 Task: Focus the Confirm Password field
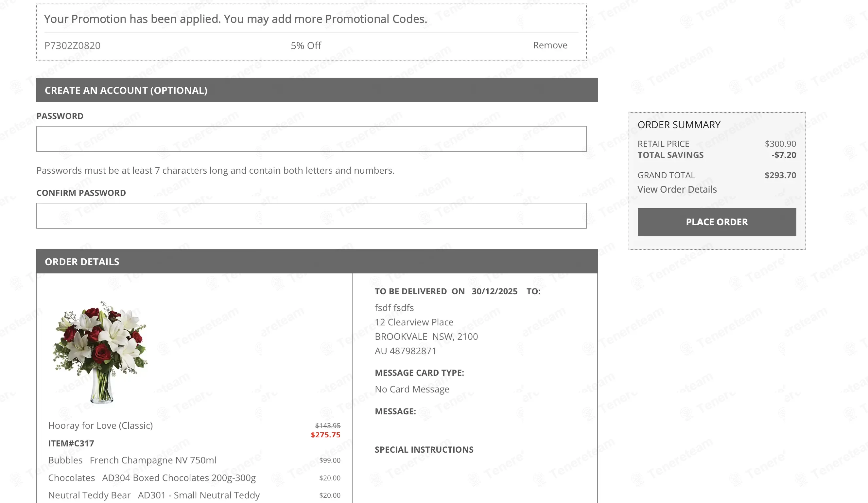pos(311,216)
